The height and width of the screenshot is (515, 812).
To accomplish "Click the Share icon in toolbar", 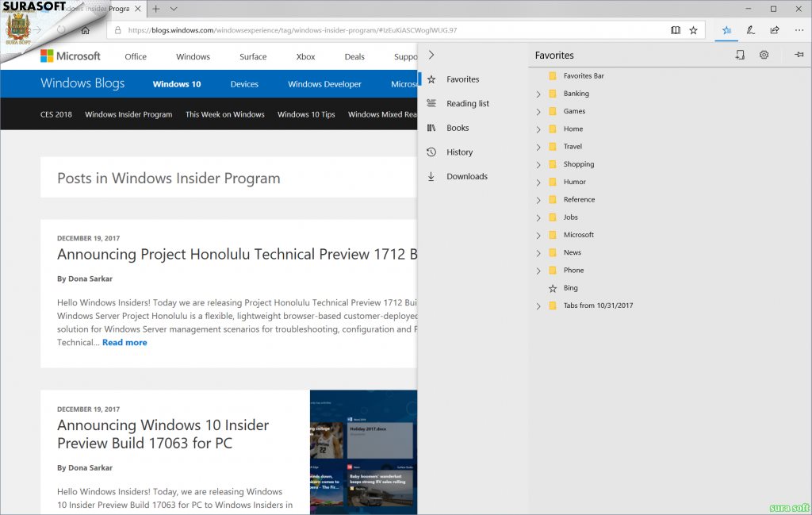I will pyautogui.click(x=775, y=30).
